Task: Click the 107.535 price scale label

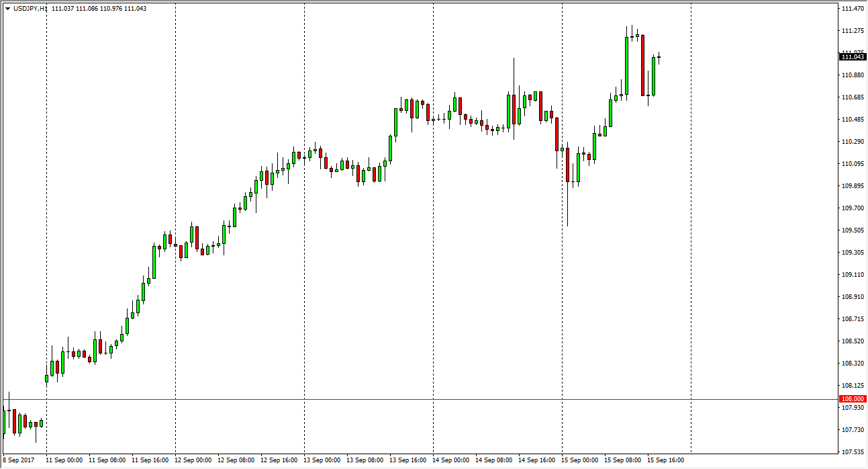Action: coord(852,452)
